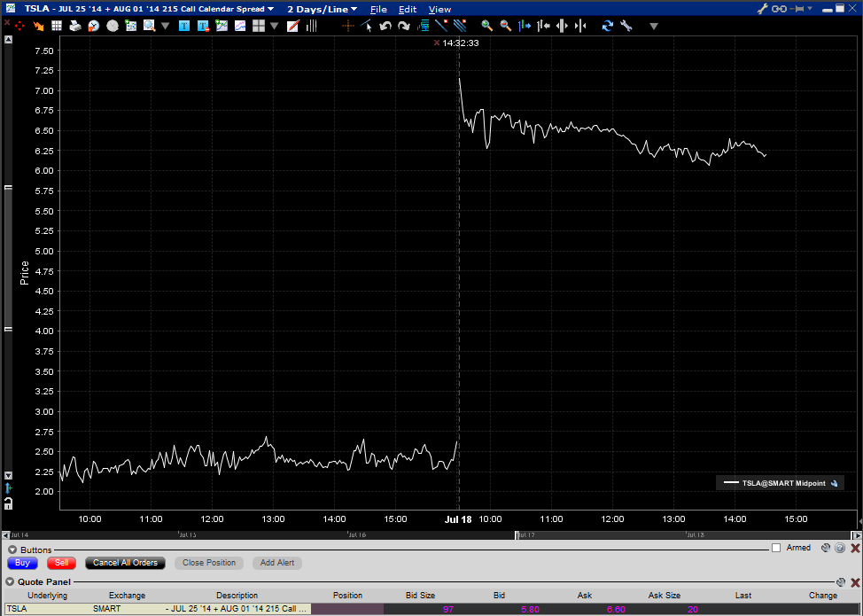Image resolution: width=863 pixels, height=616 pixels.
Task: Click the expand horizontally arrows icon
Action: 562,26
